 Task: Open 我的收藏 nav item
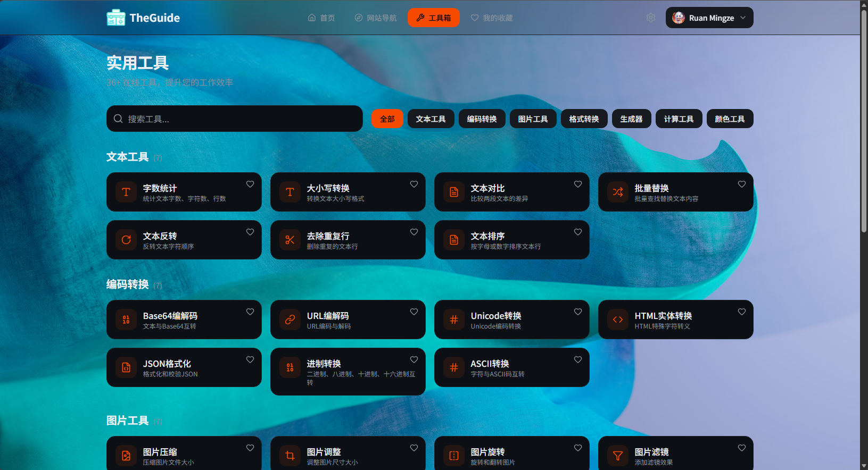[492, 18]
